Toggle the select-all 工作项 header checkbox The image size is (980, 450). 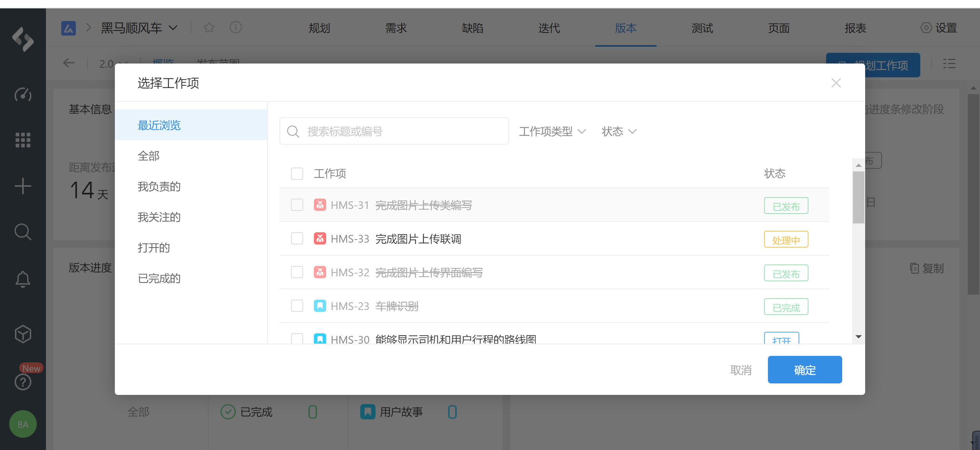click(x=297, y=174)
